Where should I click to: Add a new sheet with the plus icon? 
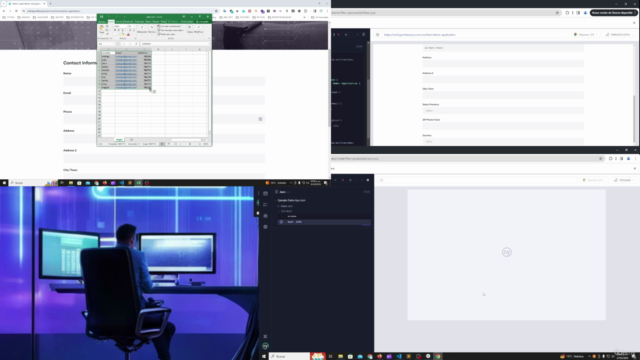(131, 140)
